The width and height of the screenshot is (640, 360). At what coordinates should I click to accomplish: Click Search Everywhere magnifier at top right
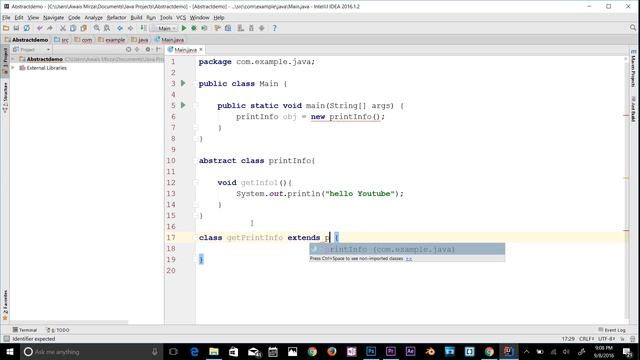[x=633, y=28]
